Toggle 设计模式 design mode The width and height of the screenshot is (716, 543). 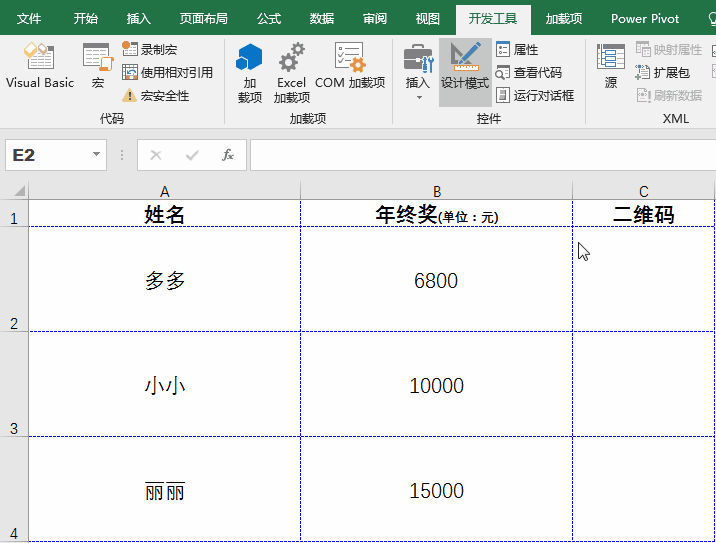click(465, 72)
